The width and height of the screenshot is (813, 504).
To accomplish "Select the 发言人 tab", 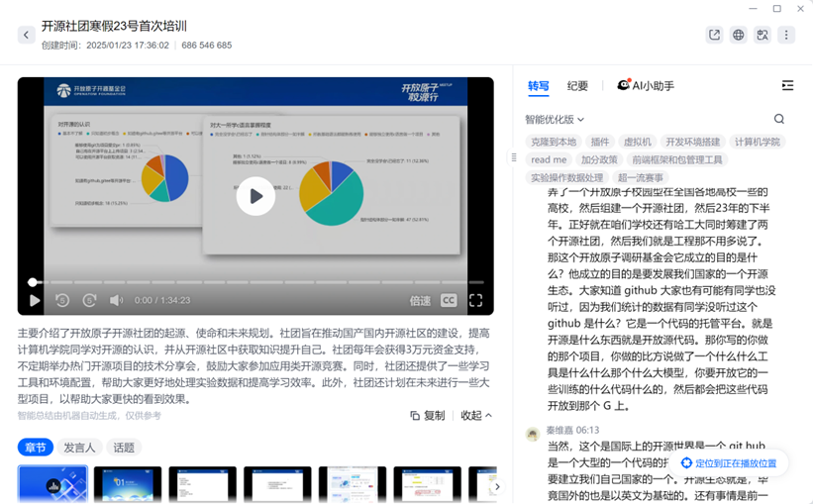I will click(x=79, y=448).
